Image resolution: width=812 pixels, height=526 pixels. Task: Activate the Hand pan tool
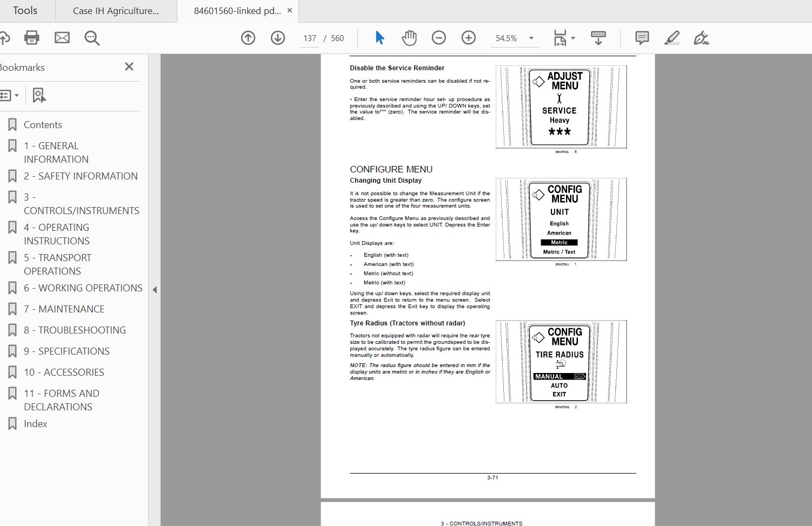pos(409,38)
